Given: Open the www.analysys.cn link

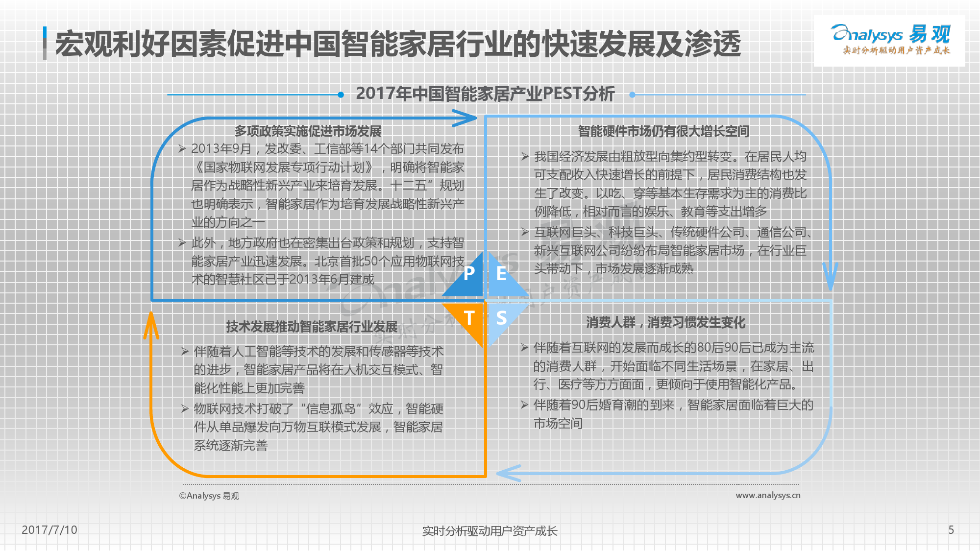Looking at the screenshot, I should click(768, 495).
